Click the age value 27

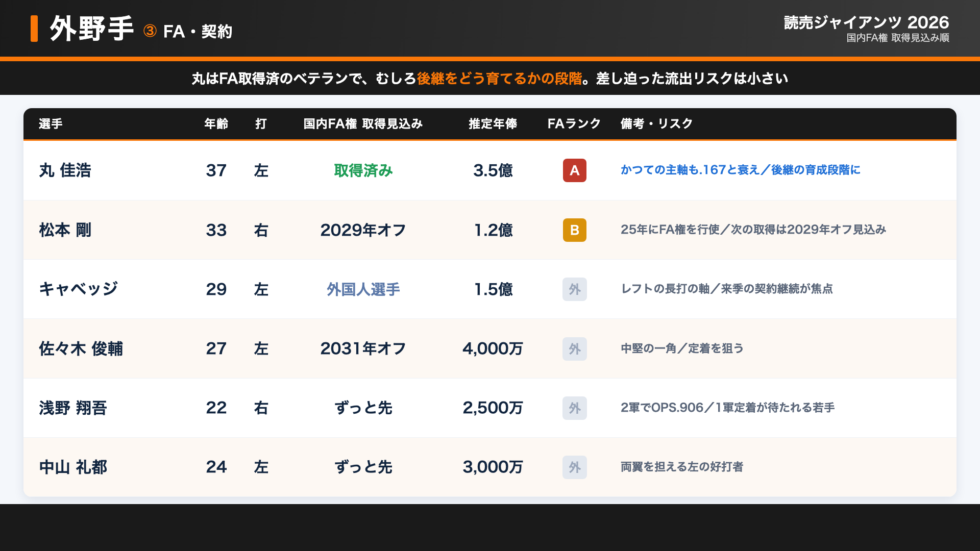pyautogui.click(x=216, y=349)
